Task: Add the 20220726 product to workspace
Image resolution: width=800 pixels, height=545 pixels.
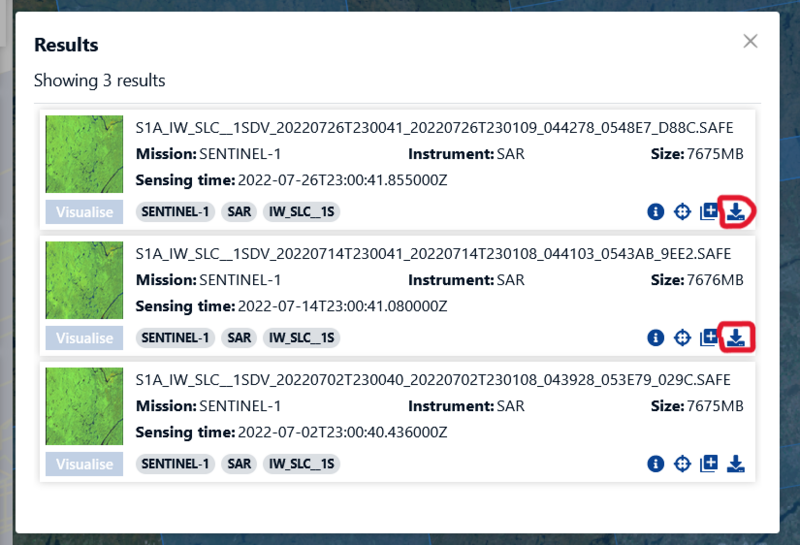Action: (x=709, y=211)
